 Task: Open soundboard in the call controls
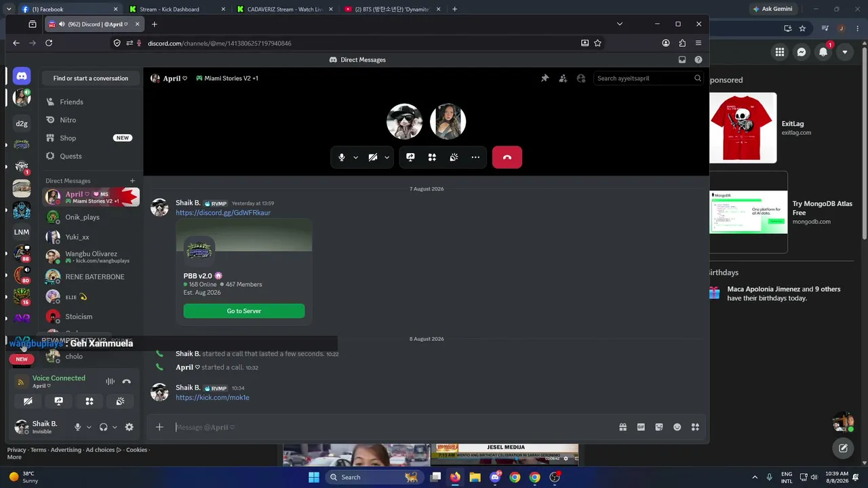coord(454,157)
